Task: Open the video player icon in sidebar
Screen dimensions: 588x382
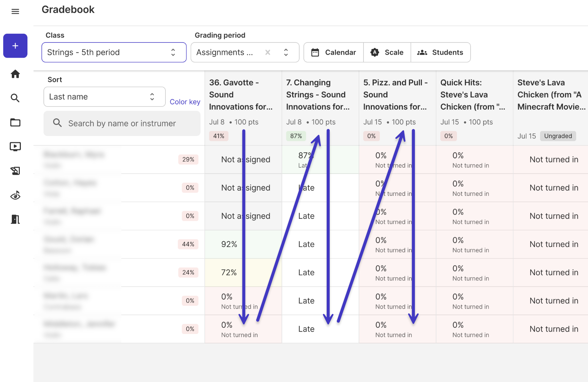Action: [15, 146]
